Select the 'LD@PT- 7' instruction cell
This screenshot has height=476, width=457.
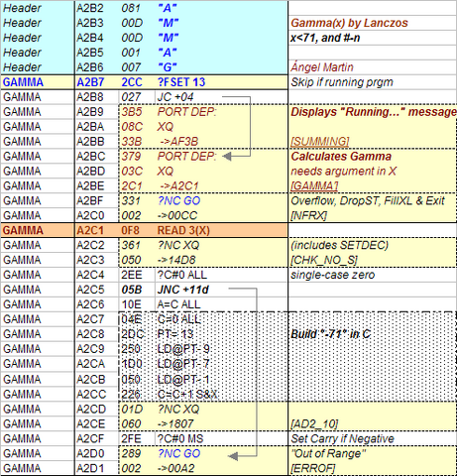tap(183, 364)
